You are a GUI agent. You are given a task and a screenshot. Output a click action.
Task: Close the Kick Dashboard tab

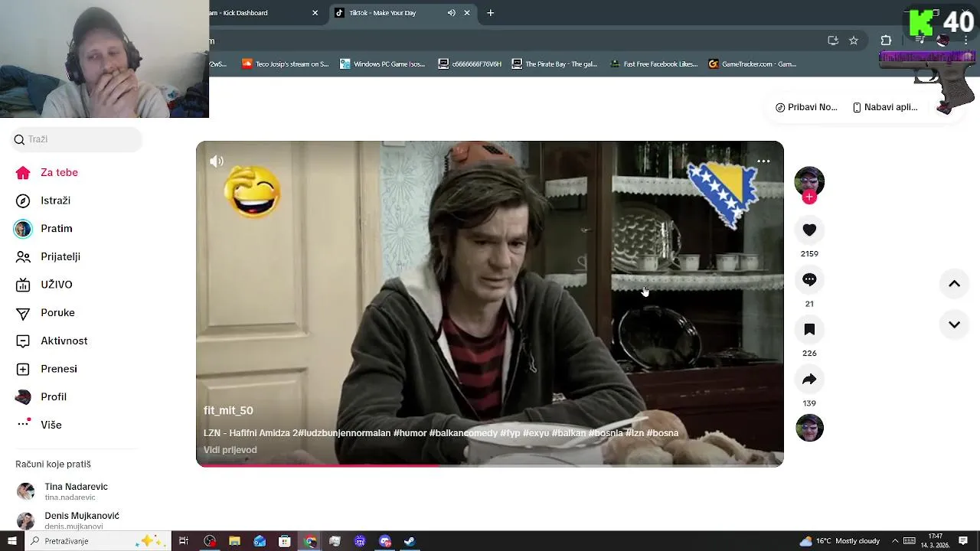pos(315,13)
